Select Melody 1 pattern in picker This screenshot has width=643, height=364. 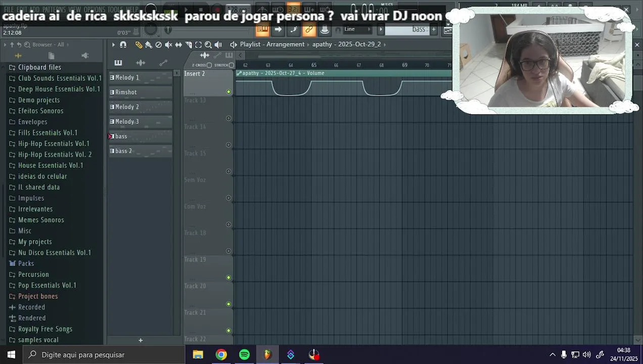pos(141,77)
